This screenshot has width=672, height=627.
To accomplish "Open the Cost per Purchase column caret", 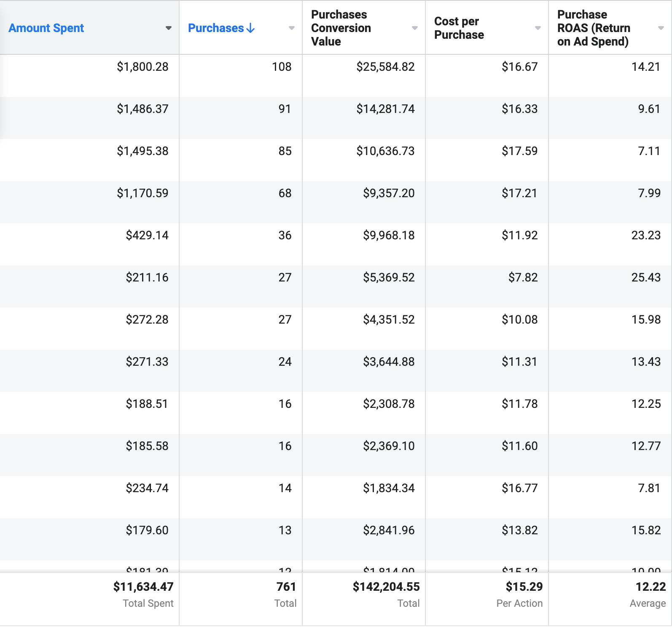I will click(538, 28).
